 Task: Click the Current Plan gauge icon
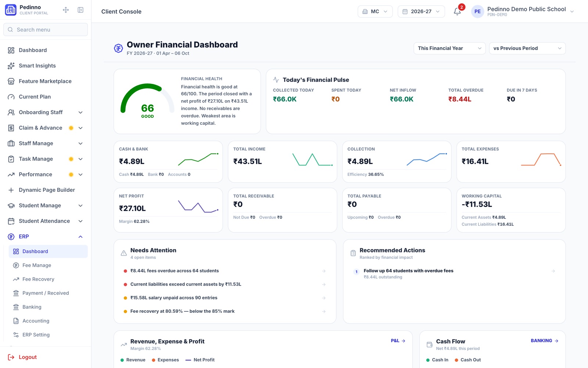tap(11, 97)
